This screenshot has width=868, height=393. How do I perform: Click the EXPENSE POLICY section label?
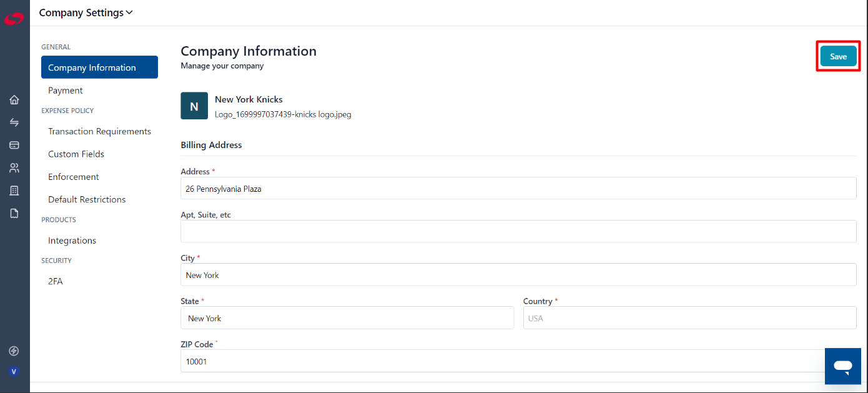67,111
